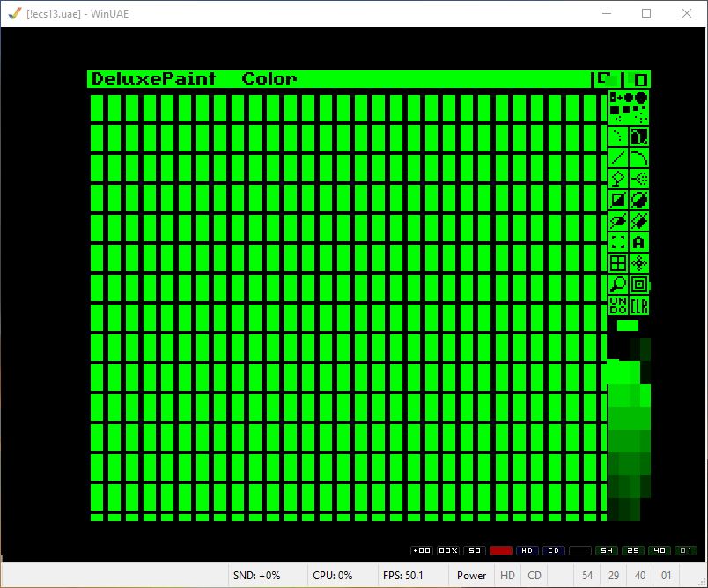This screenshot has width=708, height=588.
Task: Toggle the symmetry tool
Action: [639, 263]
